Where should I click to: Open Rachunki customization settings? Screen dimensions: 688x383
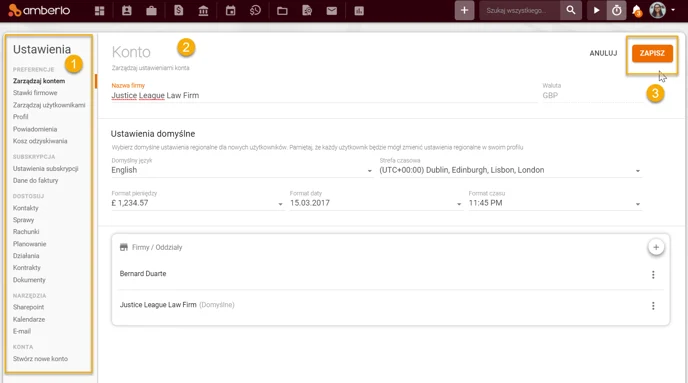click(x=26, y=232)
